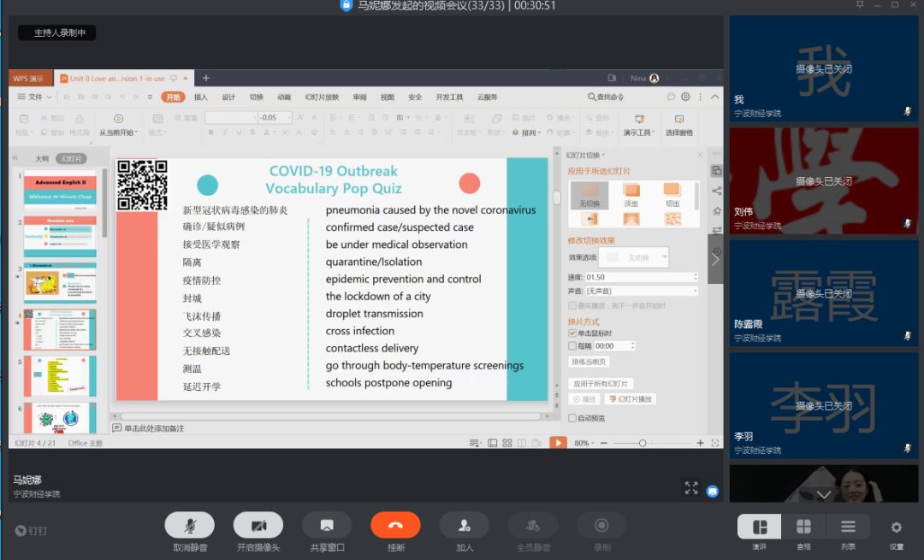The height and width of the screenshot is (560, 924).
Task: Open the share window option (共享窗口)
Action: 326,525
